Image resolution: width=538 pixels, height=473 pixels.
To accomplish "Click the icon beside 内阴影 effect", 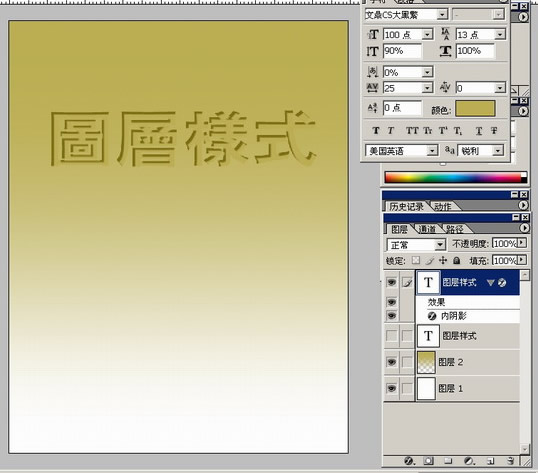I will (432, 316).
